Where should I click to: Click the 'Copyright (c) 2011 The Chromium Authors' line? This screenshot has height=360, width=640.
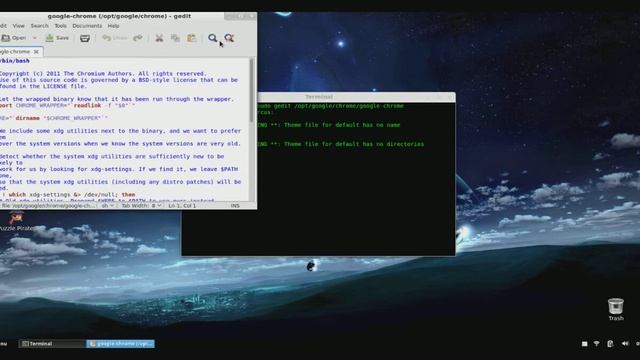103,74
